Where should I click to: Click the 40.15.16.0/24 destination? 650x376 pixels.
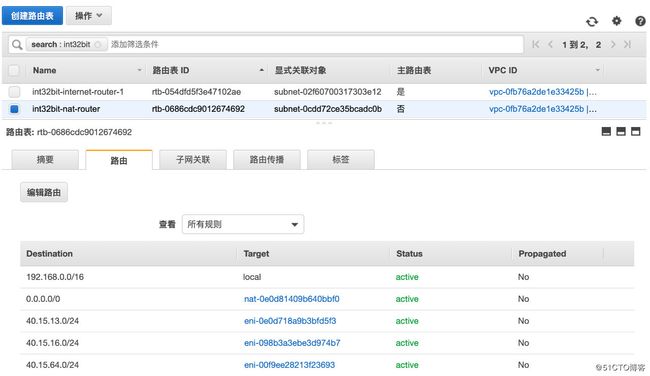pyautogui.click(x=52, y=343)
